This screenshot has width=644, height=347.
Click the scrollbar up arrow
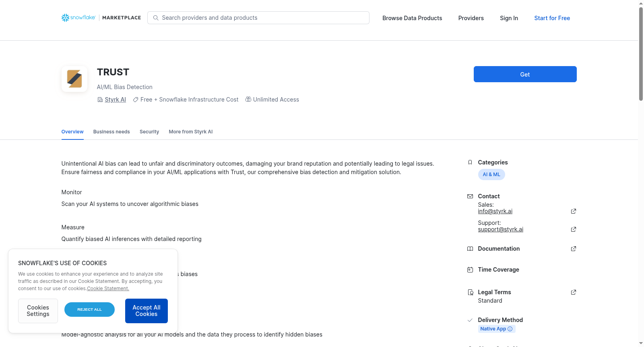(641, 3)
